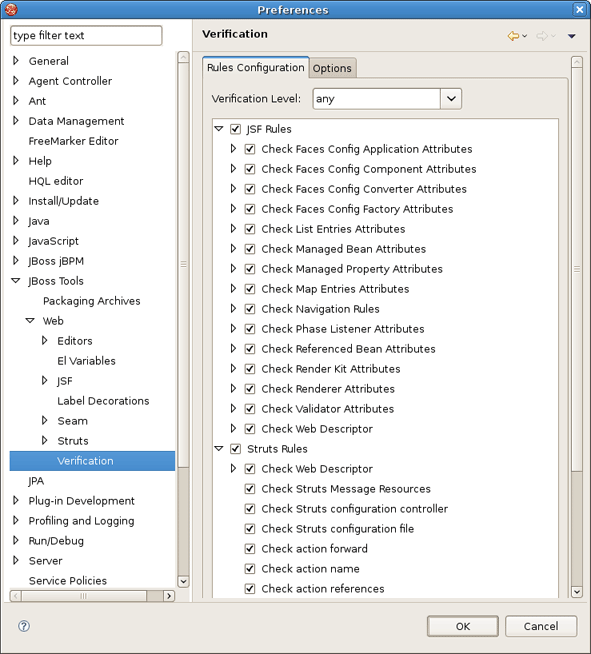Viewport: 591px width, 654px height.
Task: Open the back history dropdown arrow
Action: click(x=525, y=36)
